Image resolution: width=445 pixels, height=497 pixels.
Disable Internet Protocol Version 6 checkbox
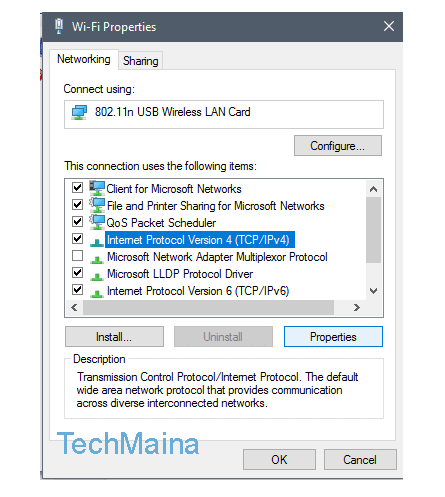click(x=77, y=289)
